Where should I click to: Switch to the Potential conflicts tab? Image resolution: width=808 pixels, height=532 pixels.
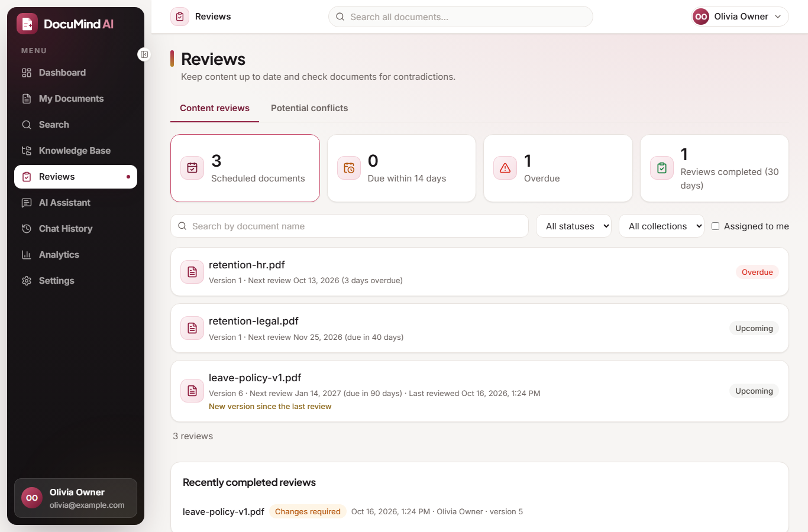[x=309, y=108]
